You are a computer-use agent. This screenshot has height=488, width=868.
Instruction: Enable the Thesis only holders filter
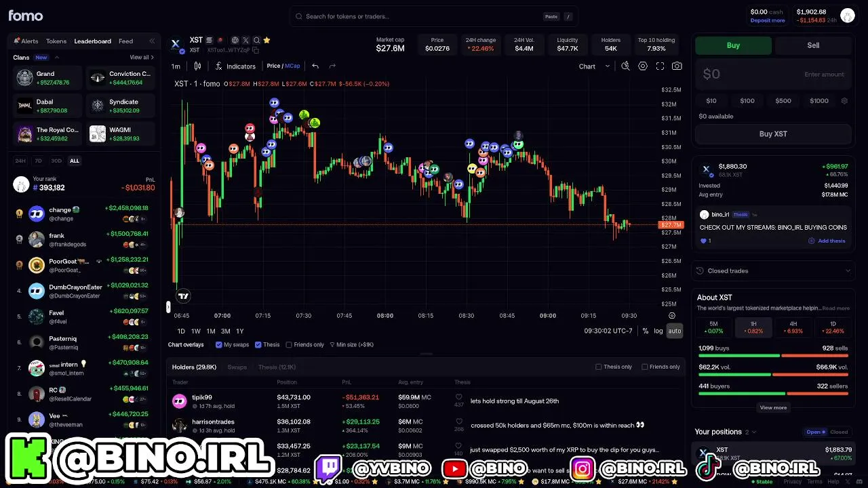(599, 367)
